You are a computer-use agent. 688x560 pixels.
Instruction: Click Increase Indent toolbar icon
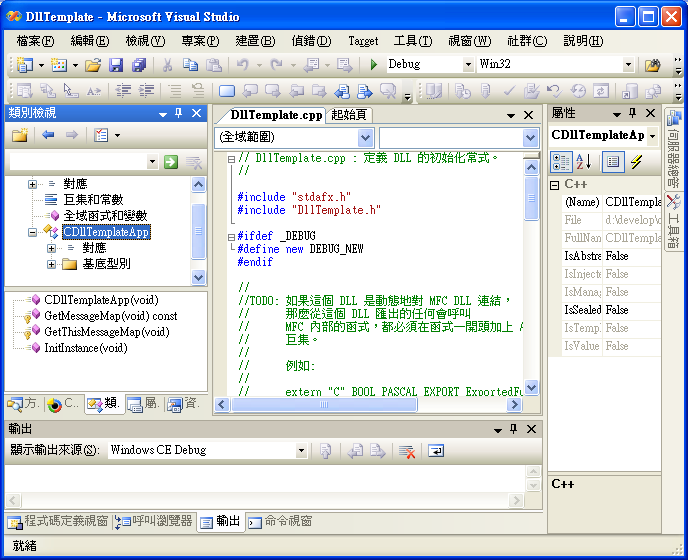[x=146, y=91]
